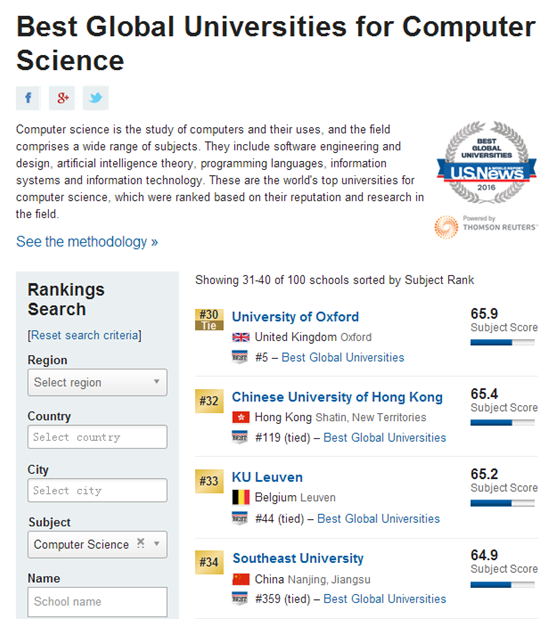
Task: Click the Thomson Reuters logo
Action: pyautogui.click(x=486, y=227)
